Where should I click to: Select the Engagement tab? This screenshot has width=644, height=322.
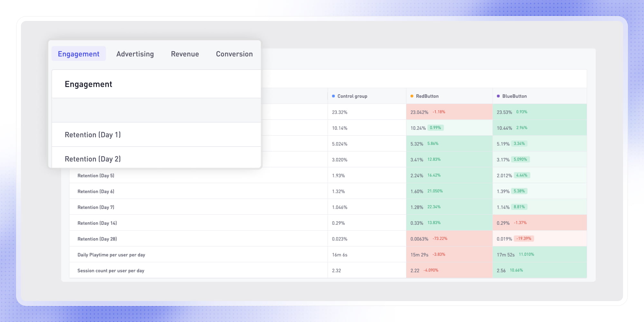click(x=79, y=54)
